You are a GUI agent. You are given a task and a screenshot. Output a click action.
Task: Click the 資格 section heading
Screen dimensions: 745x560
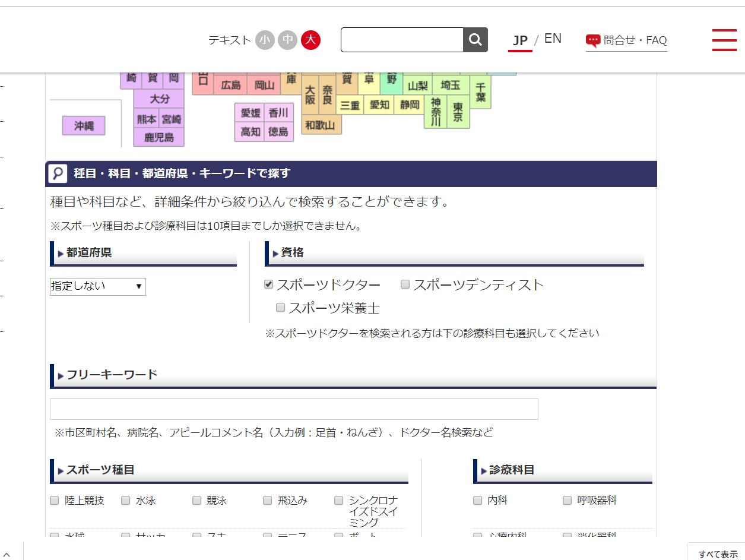tap(292, 253)
